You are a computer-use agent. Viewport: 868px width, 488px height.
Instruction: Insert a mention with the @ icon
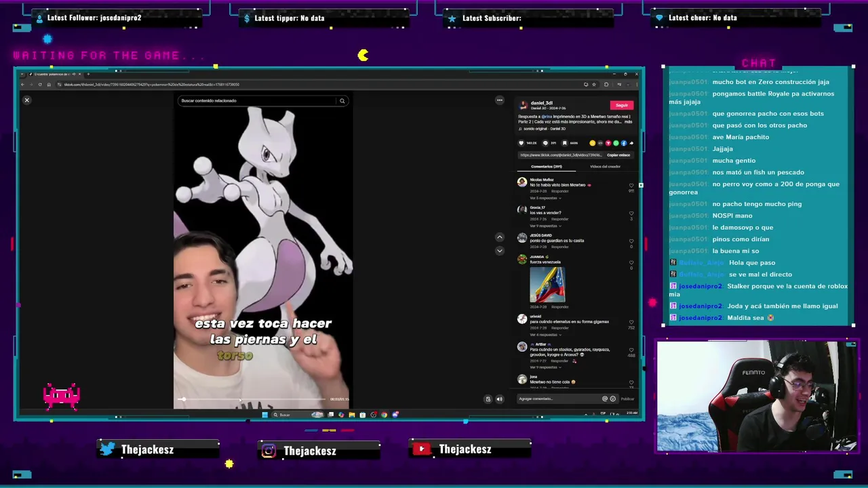click(605, 399)
